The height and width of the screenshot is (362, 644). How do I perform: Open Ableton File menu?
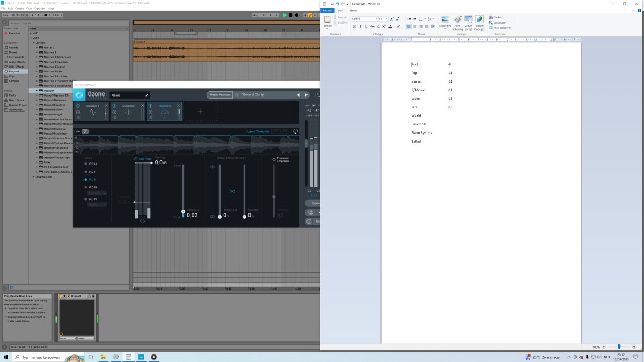(3, 9)
